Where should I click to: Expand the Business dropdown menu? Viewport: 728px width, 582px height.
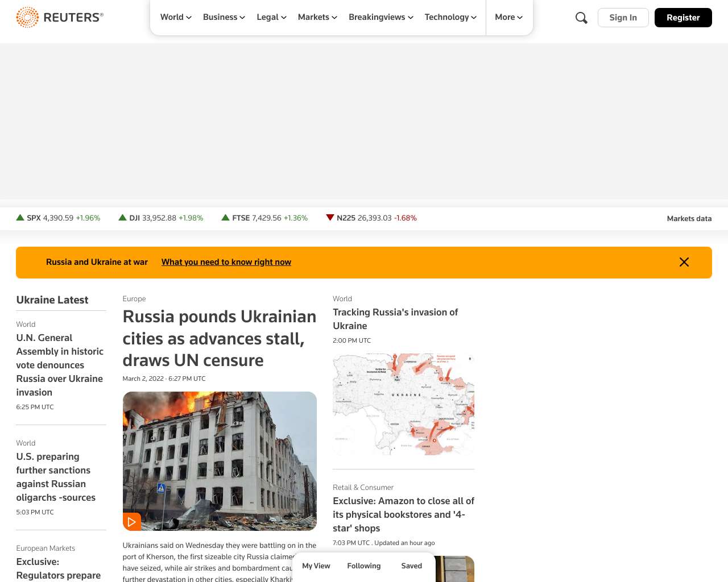pos(224,17)
